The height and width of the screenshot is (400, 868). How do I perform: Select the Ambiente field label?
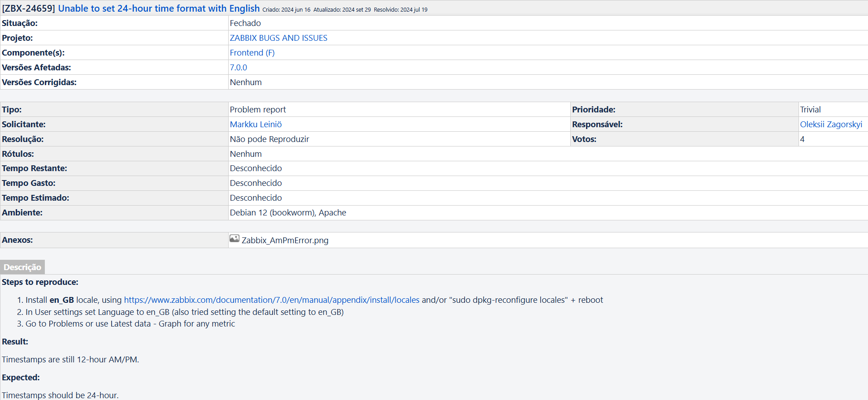[x=22, y=213]
